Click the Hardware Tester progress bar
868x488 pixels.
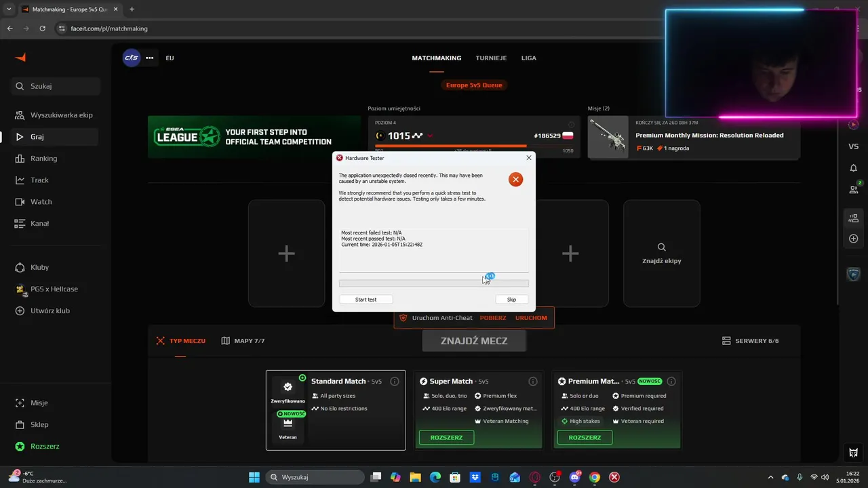(x=434, y=283)
